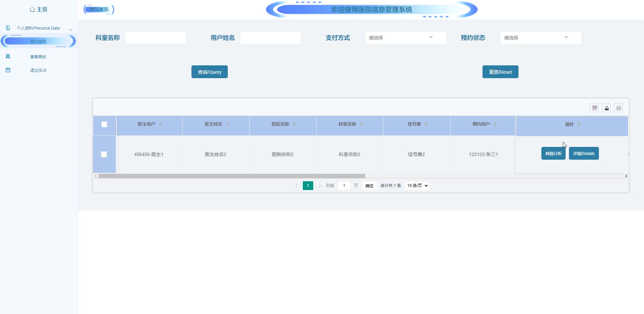Open the 支付方式 dropdown
Image resolution: width=644 pixels, height=314 pixels.
tap(405, 38)
